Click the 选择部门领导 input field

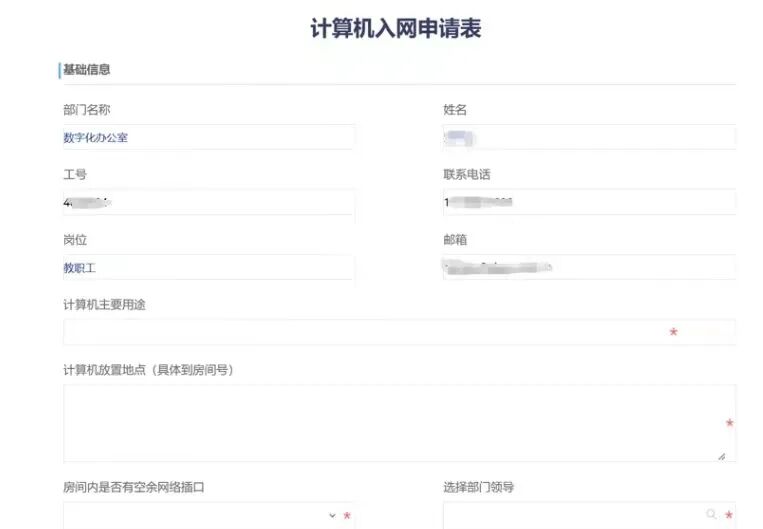point(589,515)
